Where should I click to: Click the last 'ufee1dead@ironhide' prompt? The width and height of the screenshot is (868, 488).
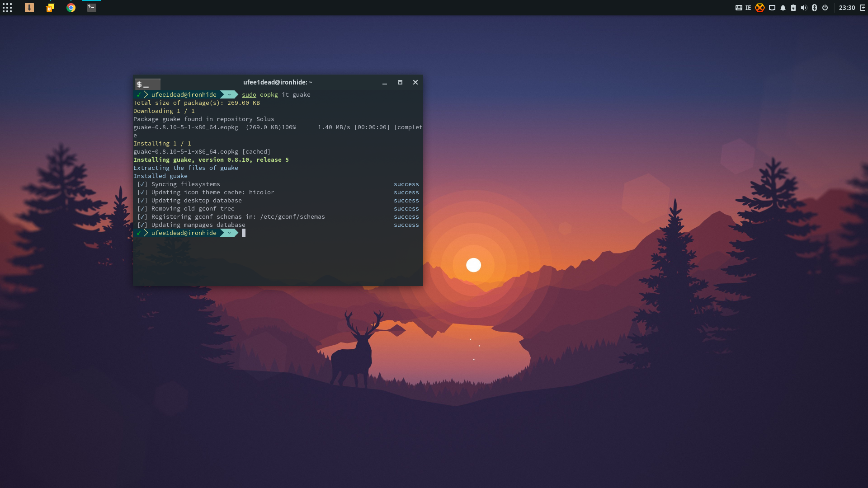point(184,233)
